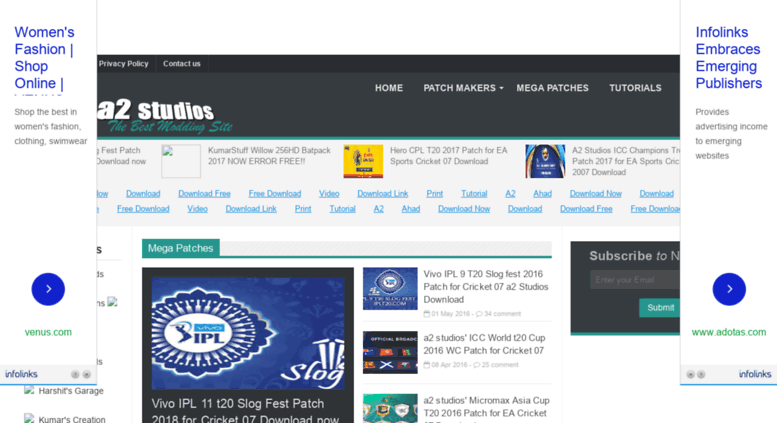Click the Enter your Email input field
777x423 pixels.
(635, 280)
